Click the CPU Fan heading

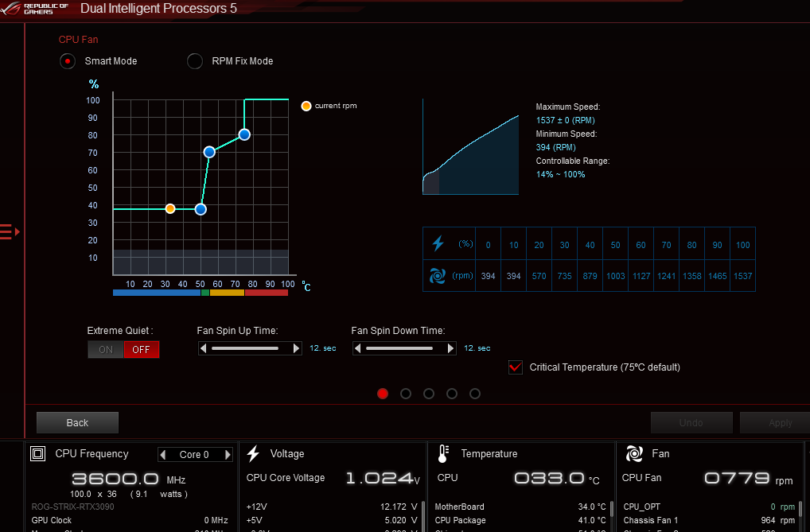click(x=78, y=39)
